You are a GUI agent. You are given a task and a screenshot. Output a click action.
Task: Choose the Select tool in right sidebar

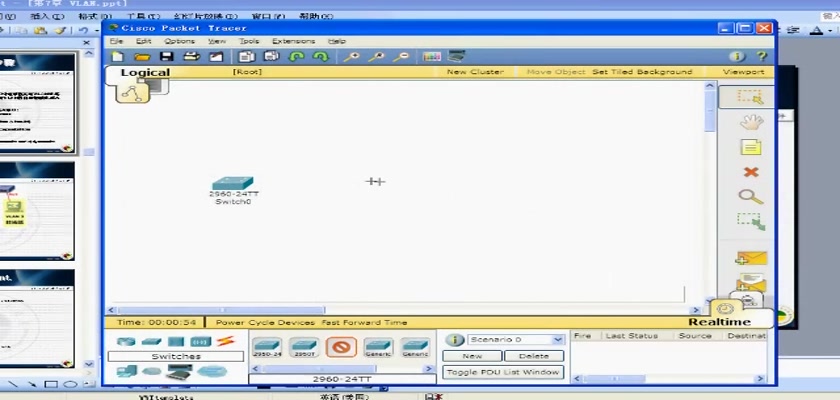coord(749,97)
